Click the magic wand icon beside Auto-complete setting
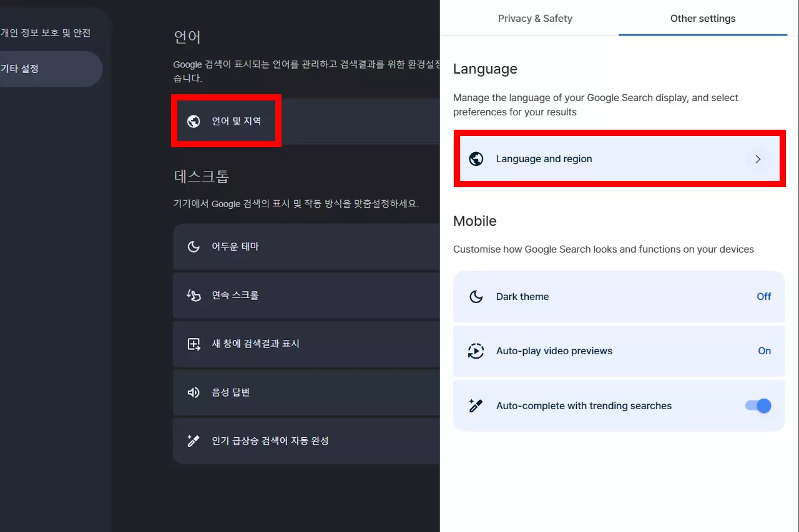 (x=476, y=405)
